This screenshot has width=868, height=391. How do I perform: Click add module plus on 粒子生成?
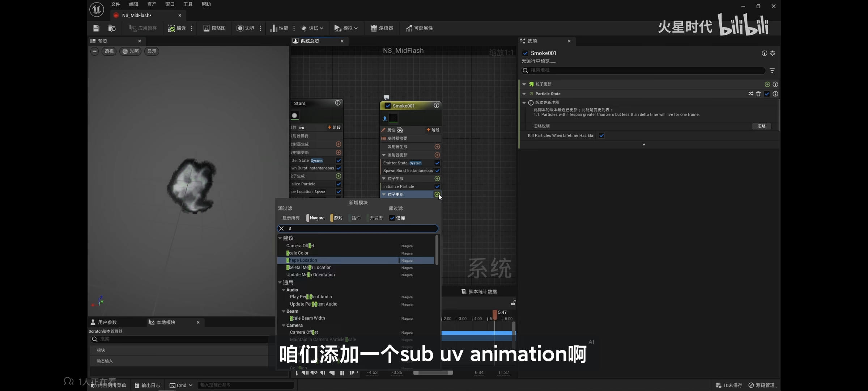click(437, 178)
